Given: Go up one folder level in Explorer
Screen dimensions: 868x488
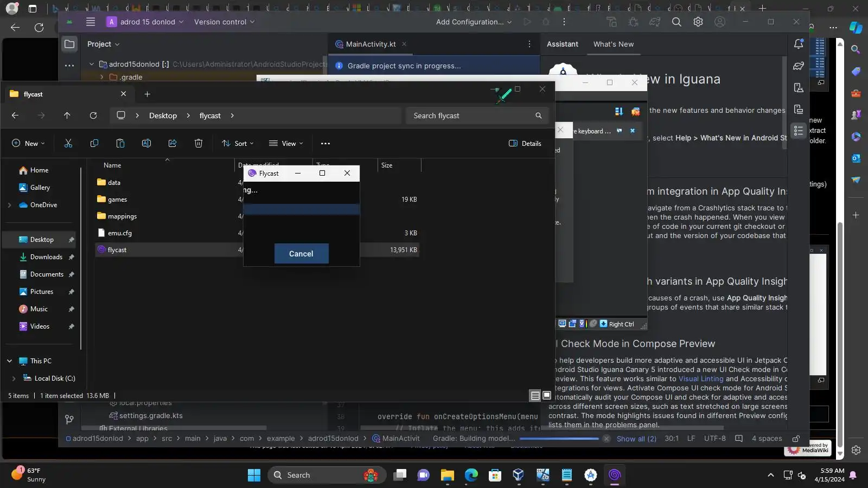Looking at the screenshot, I should tap(67, 115).
